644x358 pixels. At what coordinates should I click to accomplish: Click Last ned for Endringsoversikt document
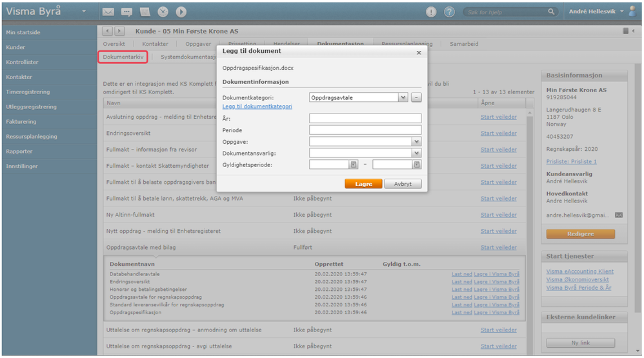pyautogui.click(x=461, y=282)
